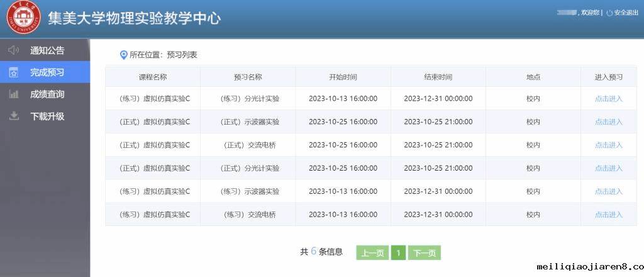Enter the (正式) 示波器实验 preview via 点击进入

608,122
